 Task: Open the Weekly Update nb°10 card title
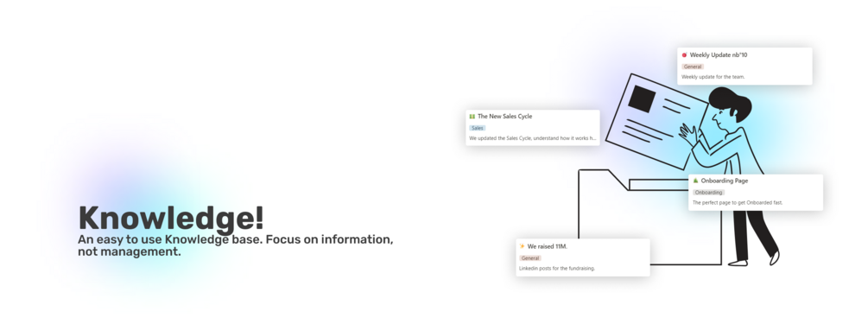[719, 55]
